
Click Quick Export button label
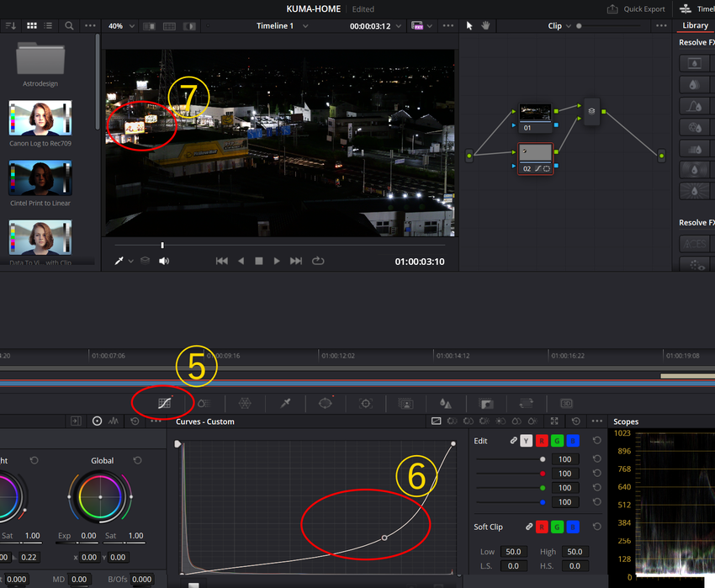[x=643, y=8]
